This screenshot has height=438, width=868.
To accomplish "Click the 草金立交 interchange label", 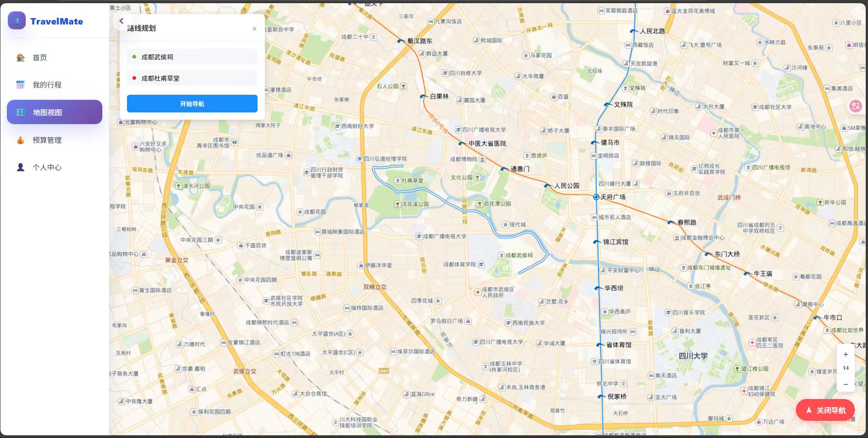I will pyautogui.click(x=176, y=260).
